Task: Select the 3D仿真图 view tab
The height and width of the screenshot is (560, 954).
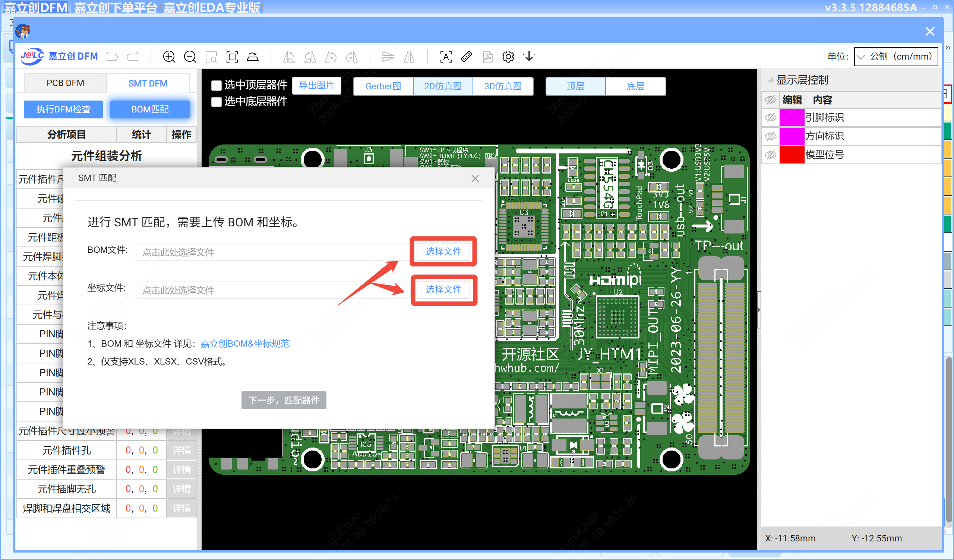Action: tap(503, 86)
